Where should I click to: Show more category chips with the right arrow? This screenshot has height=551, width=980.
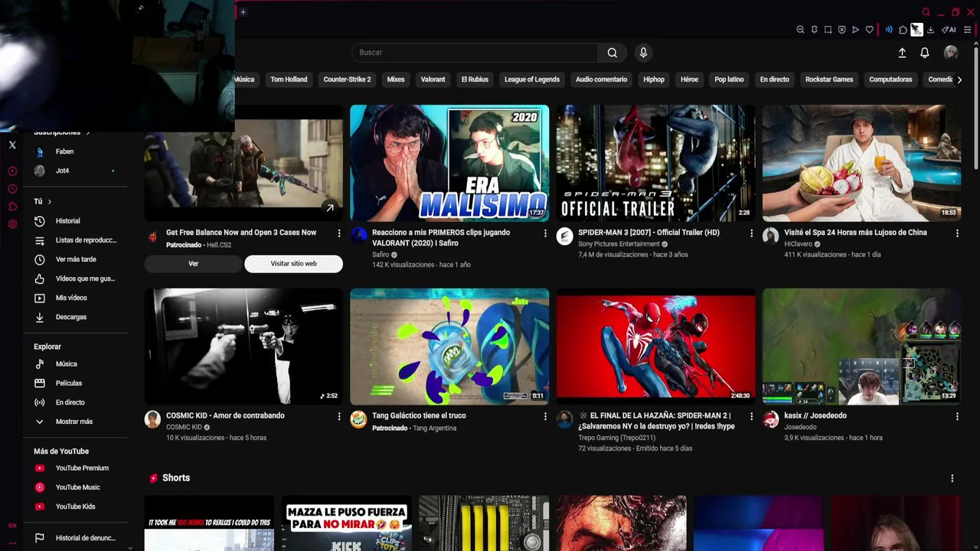pos(959,80)
